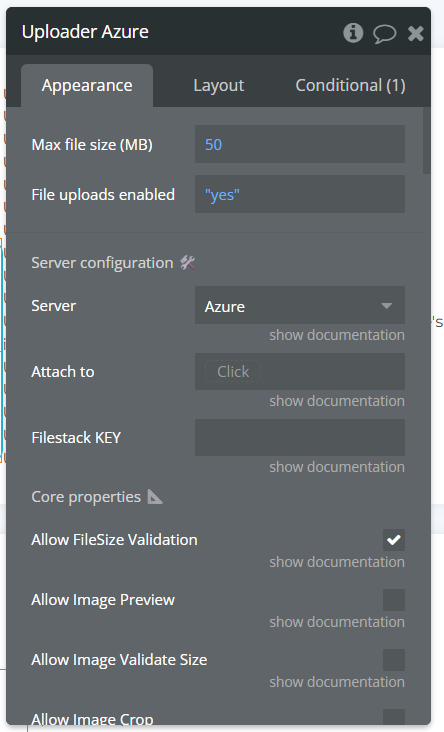Open the Server dropdown showing Azure
Image resolution: width=444 pixels, height=732 pixels.
pos(300,305)
